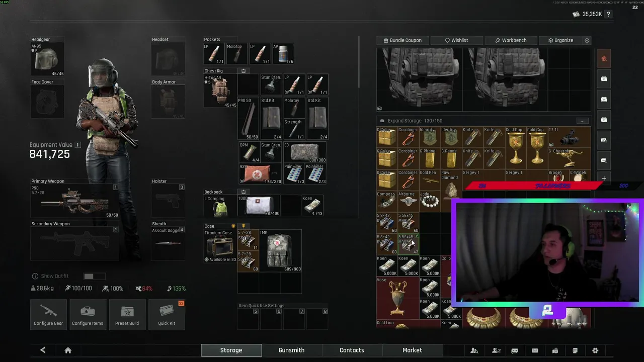Select the G. Cheetah statue
644x362 pixels.
pyautogui.click(x=569, y=158)
